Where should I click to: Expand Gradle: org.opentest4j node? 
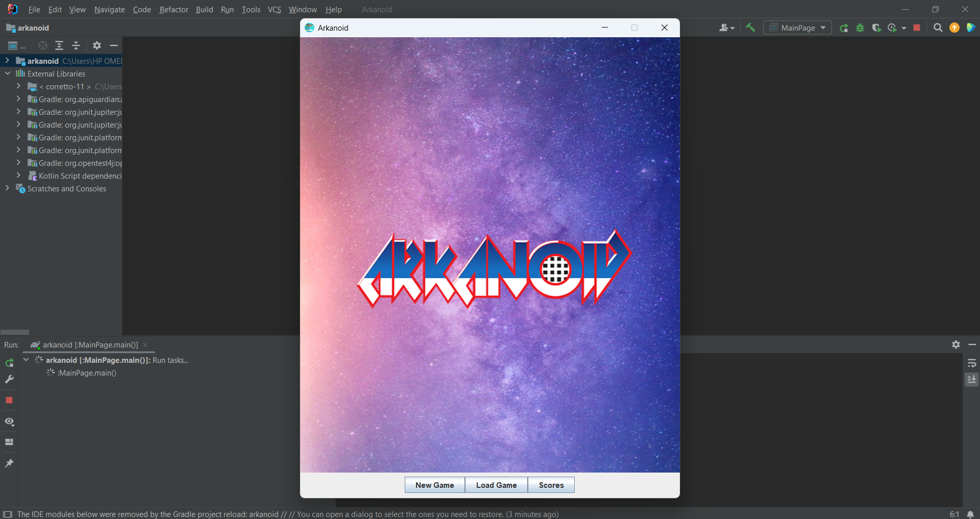point(18,163)
